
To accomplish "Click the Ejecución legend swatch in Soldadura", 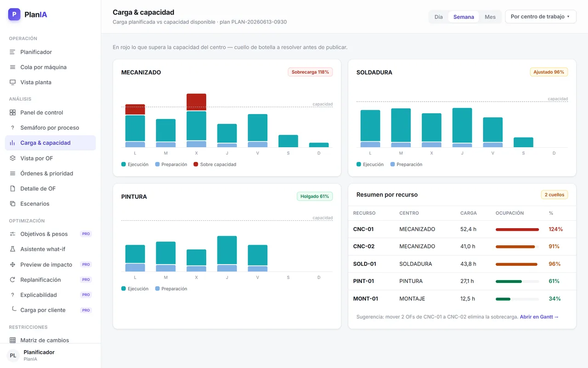I will point(359,164).
